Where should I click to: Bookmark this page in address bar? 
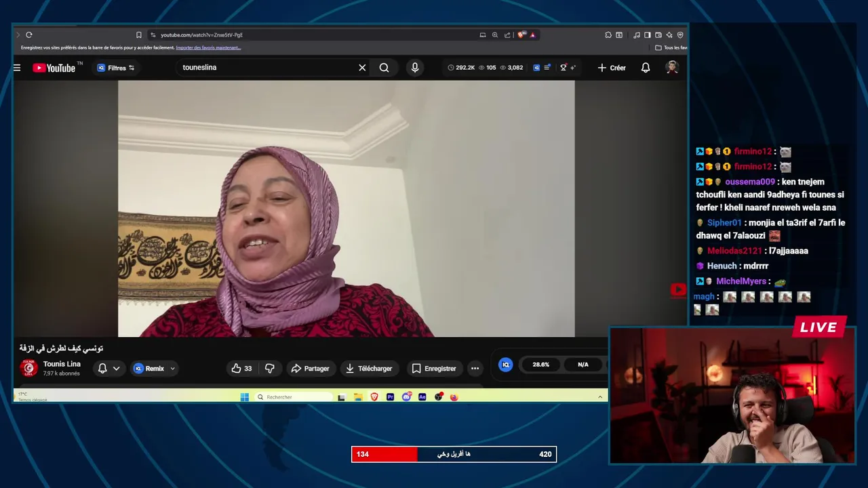(139, 35)
